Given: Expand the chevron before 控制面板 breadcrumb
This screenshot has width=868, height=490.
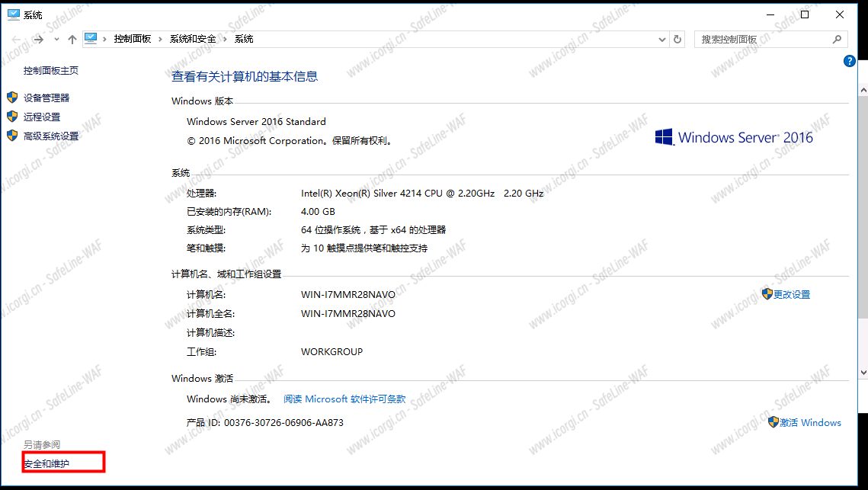Looking at the screenshot, I should (x=104, y=40).
